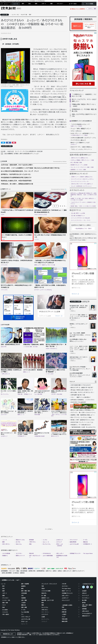
Task: Open the 国内 navigation tab
Action: 23,4
